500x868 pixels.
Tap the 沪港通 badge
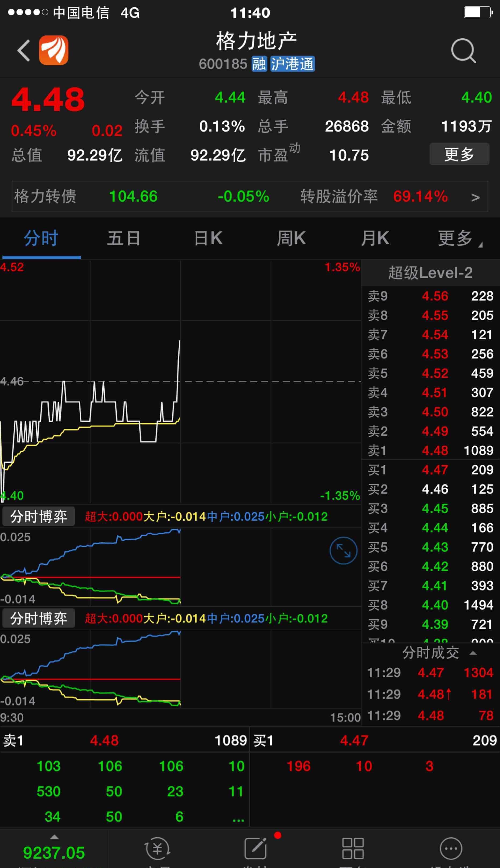(x=292, y=64)
